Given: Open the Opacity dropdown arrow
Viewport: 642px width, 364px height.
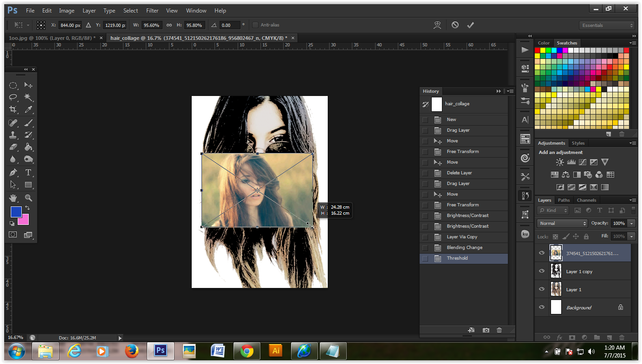Looking at the screenshot, I should pos(630,223).
